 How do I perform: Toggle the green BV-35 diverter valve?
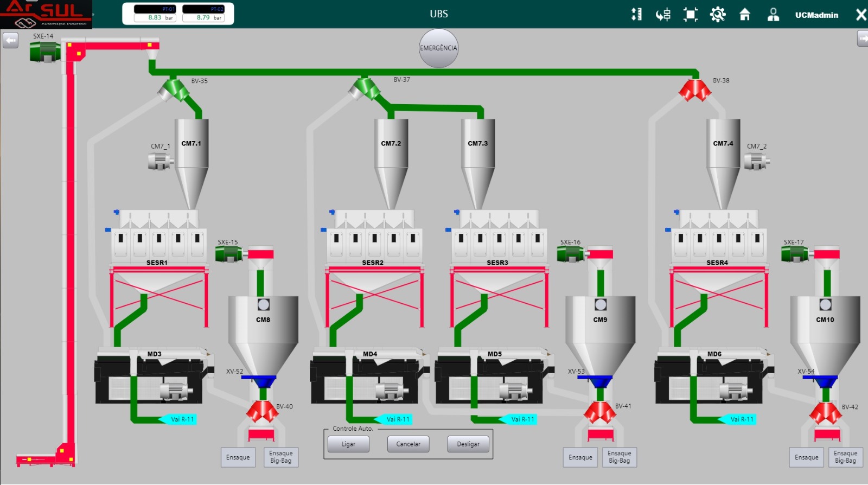(173, 90)
